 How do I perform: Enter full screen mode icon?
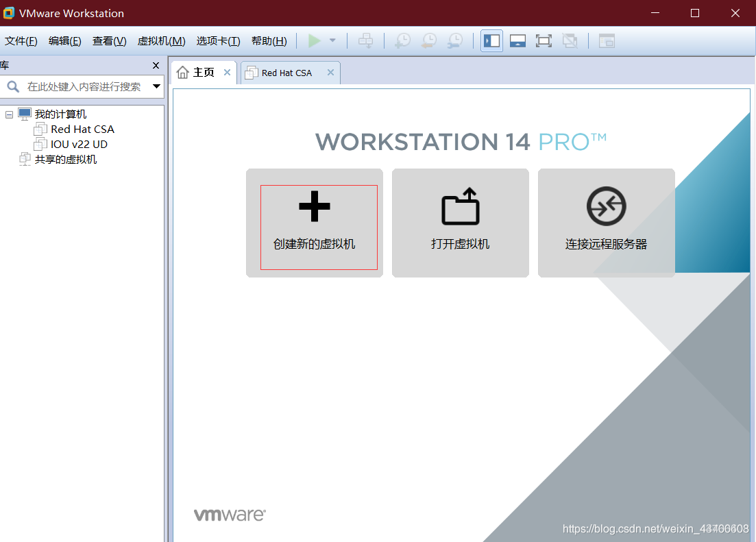point(544,41)
